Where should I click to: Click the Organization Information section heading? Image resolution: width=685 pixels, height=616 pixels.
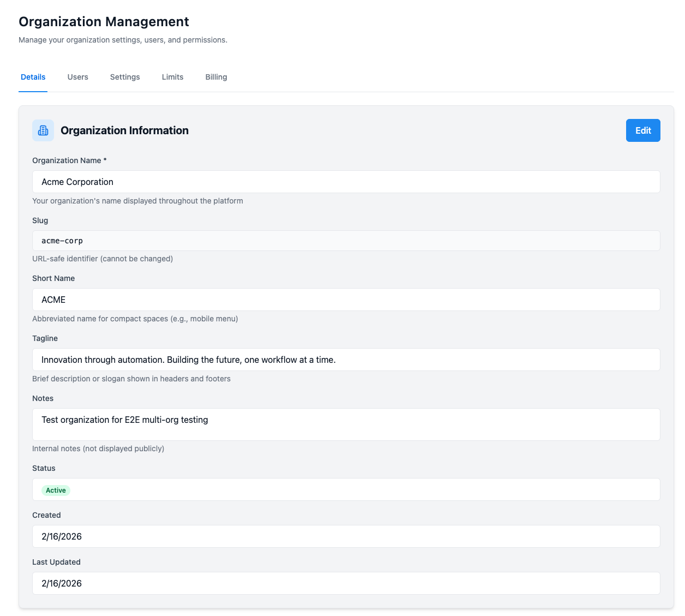[x=124, y=130]
